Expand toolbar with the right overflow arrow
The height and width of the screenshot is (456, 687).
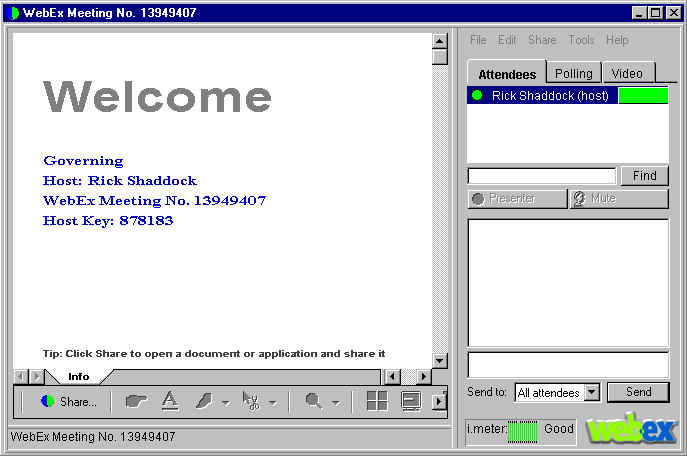tap(439, 401)
